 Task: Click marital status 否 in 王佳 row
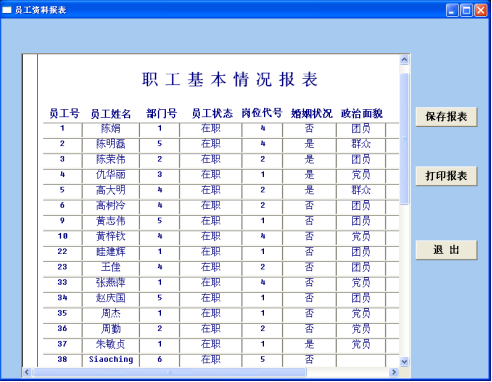[309, 267]
